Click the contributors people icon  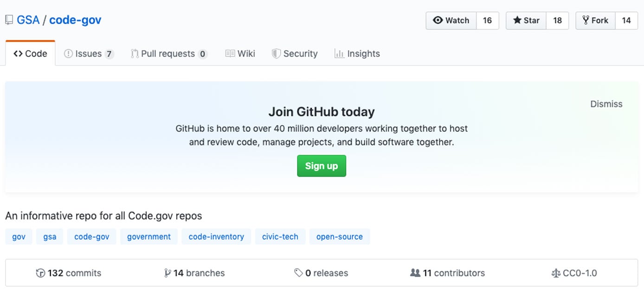click(x=415, y=273)
